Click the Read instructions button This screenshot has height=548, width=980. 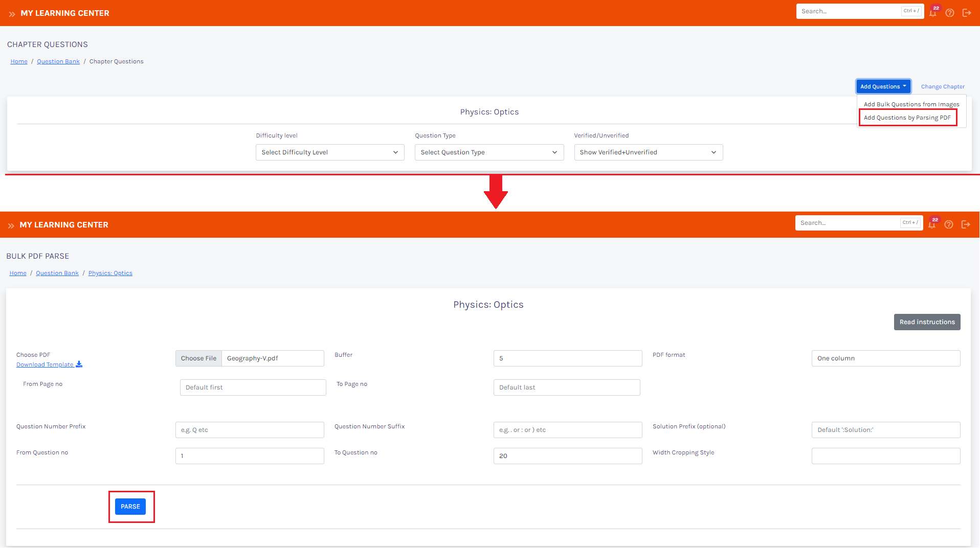927,322
